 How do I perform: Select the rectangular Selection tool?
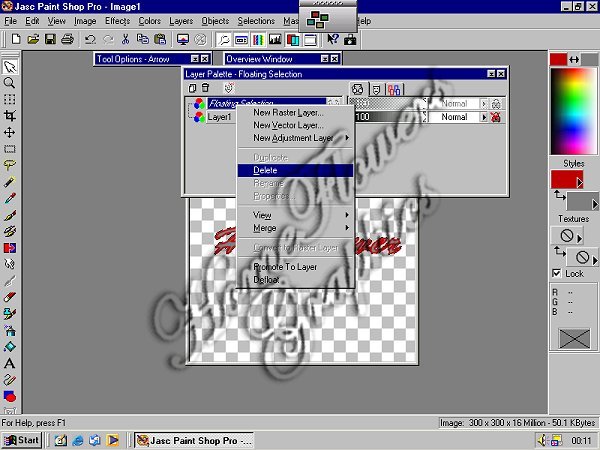pyautogui.click(x=10, y=149)
